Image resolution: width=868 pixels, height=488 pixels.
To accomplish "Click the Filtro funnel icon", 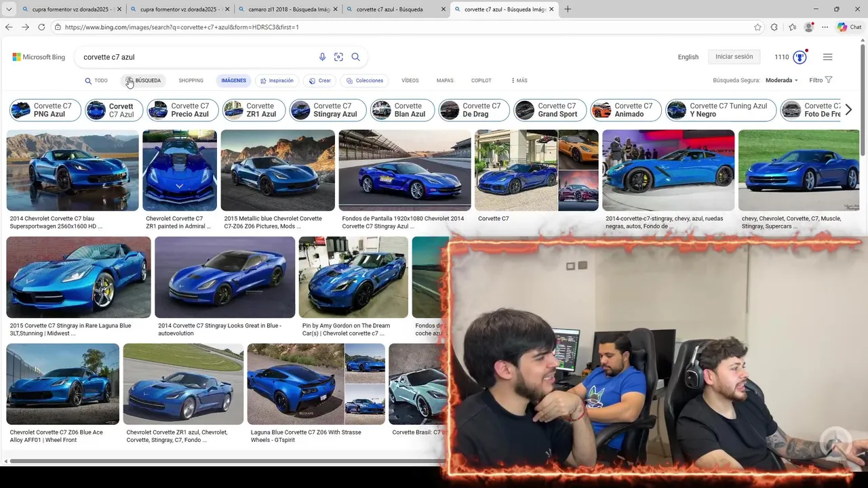I will tap(829, 80).
